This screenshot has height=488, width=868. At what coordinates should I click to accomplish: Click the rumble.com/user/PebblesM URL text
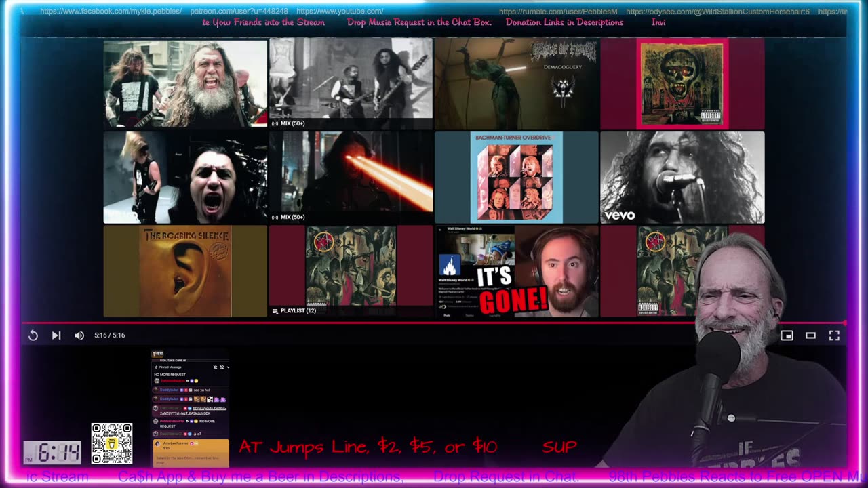(558, 12)
